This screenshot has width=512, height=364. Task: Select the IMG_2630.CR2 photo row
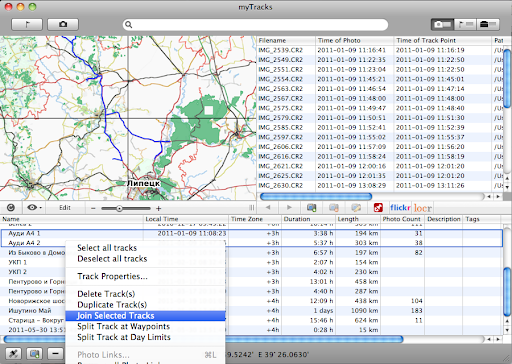pos(380,185)
